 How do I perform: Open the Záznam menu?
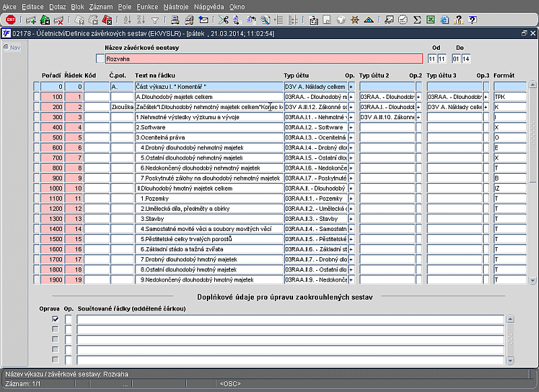[x=101, y=7]
